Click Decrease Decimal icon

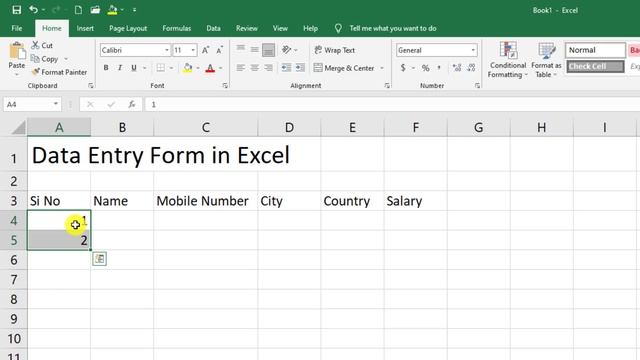click(471, 68)
